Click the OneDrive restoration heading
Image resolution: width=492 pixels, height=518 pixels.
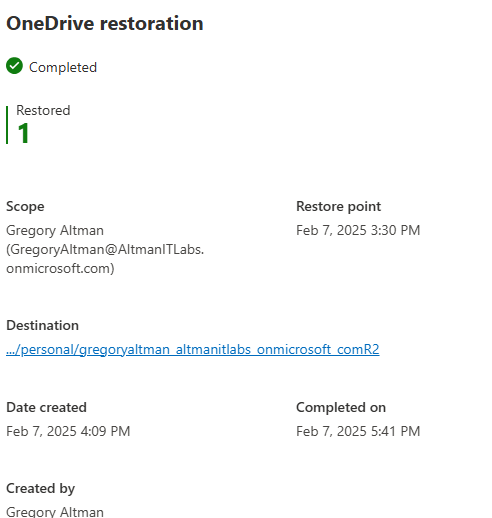(x=105, y=23)
